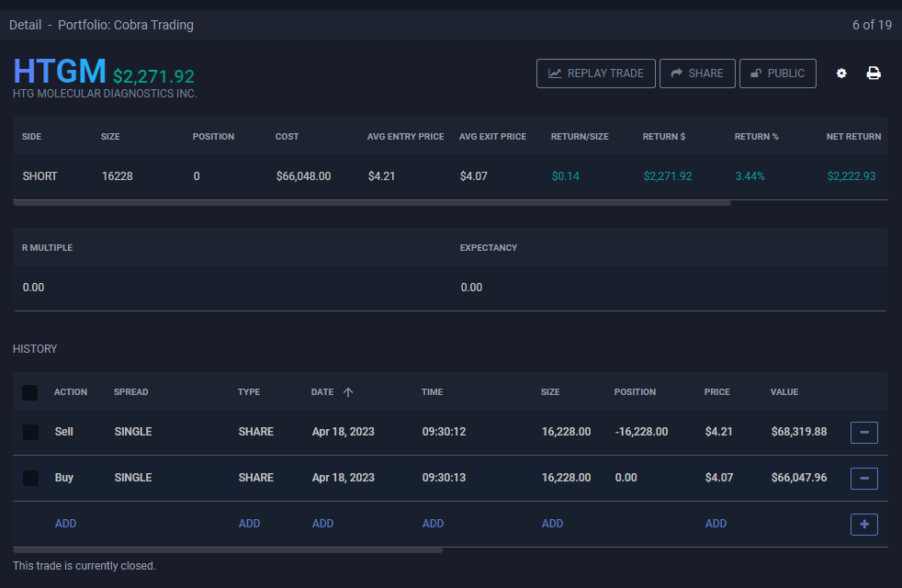Click ADD under the Type column

coord(249,524)
